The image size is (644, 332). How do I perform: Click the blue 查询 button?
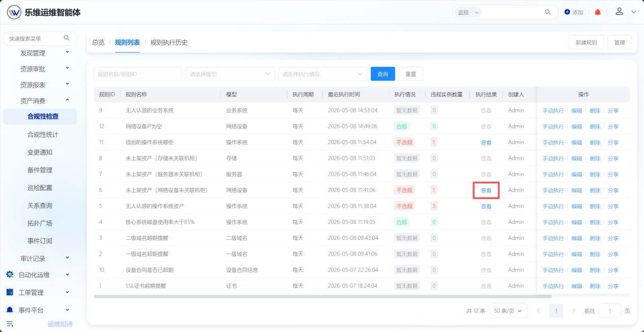coord(383,74)
